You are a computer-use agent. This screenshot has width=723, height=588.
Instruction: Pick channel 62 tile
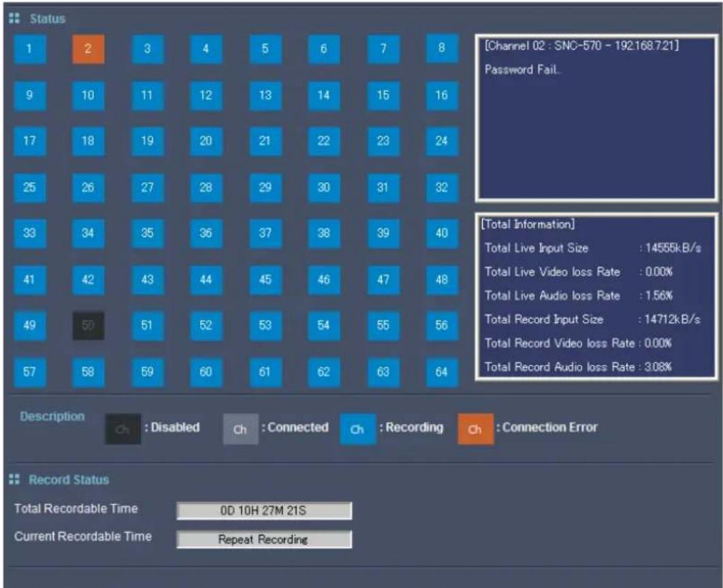(323, 372)
